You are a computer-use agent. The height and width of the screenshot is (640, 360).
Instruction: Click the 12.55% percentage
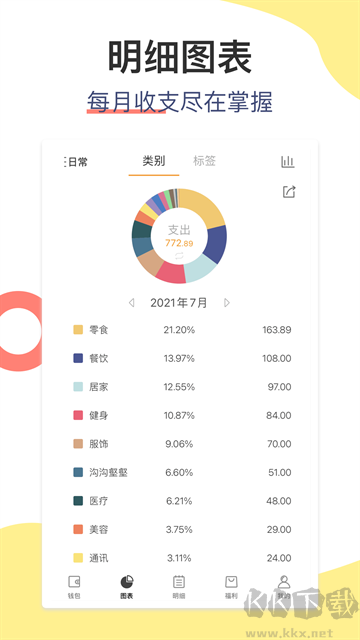(179, 387)
